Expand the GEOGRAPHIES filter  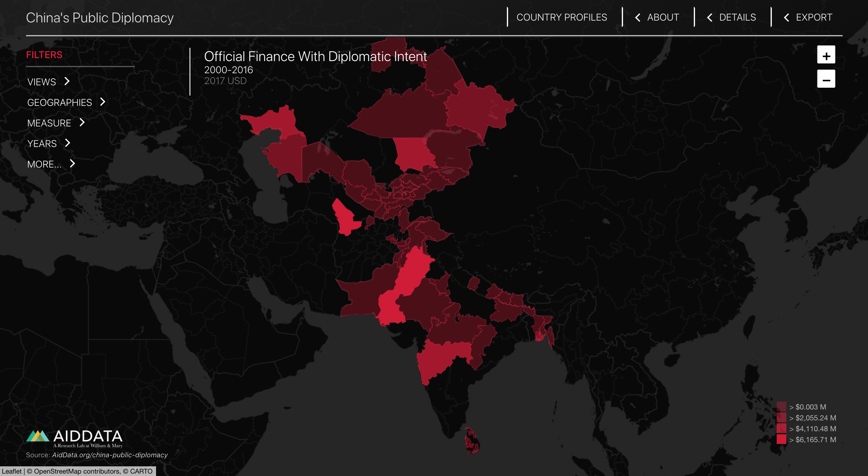[x=60, y=103]
